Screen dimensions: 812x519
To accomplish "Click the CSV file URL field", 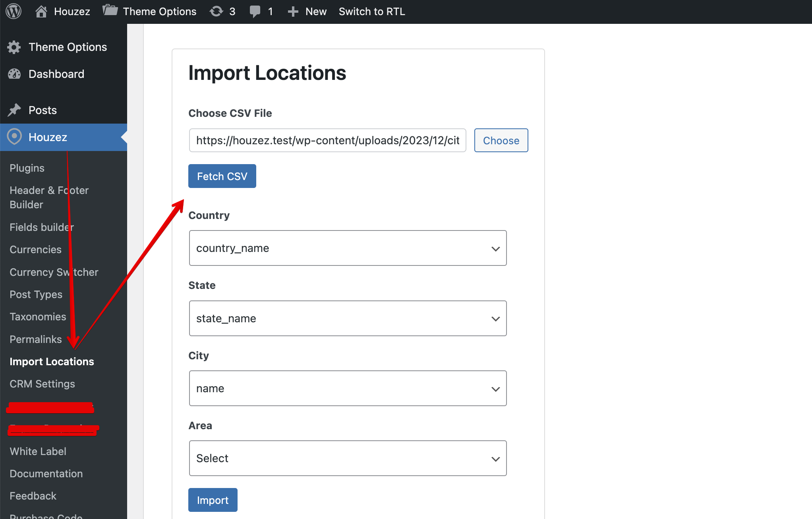I will (x=328, y=140).
